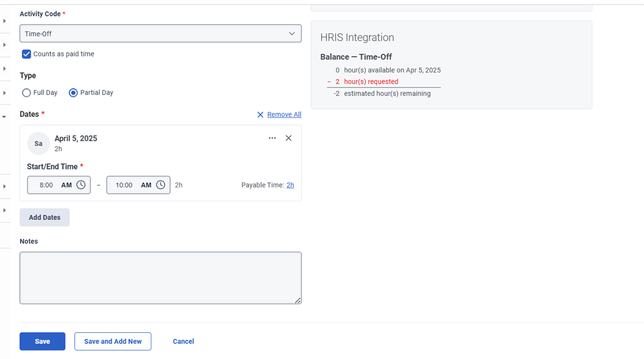Save the time-off request
The width and height of the screenshot is (644, 359).
point(42,341)
